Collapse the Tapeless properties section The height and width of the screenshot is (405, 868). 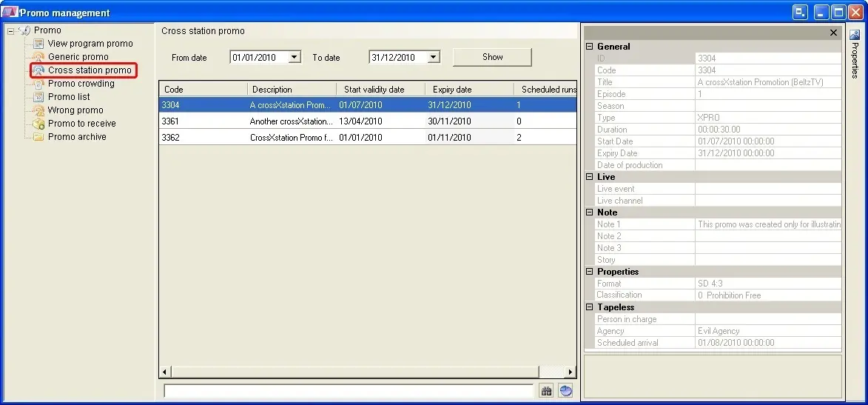coord(590,307)
